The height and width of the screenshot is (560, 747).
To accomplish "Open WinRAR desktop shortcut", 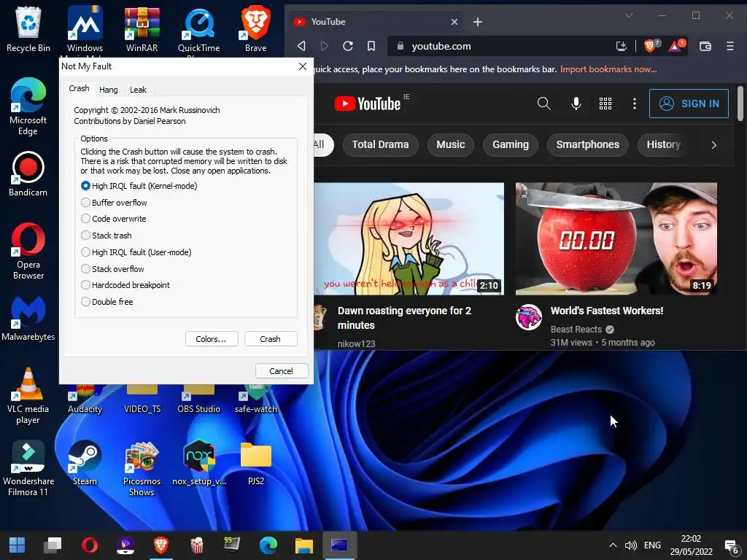I will pyautogui.click(x=142, y=28).
